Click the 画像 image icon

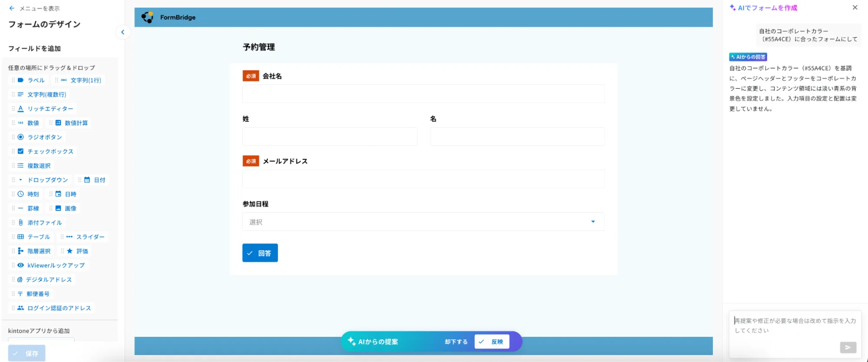click(x=58, y=209)
